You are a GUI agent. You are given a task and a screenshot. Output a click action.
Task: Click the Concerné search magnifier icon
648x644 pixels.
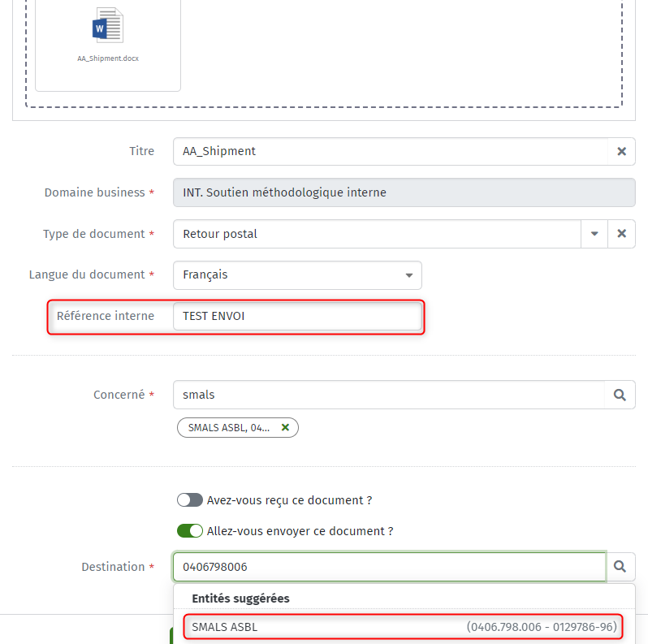pyautogui.click(x=620, y=395)
